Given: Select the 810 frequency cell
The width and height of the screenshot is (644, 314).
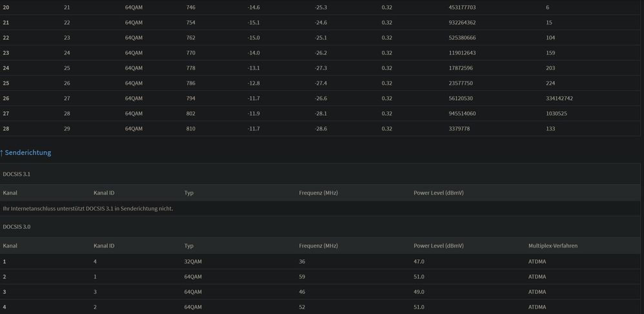Looking at the screenshot, I should (190, 129).
